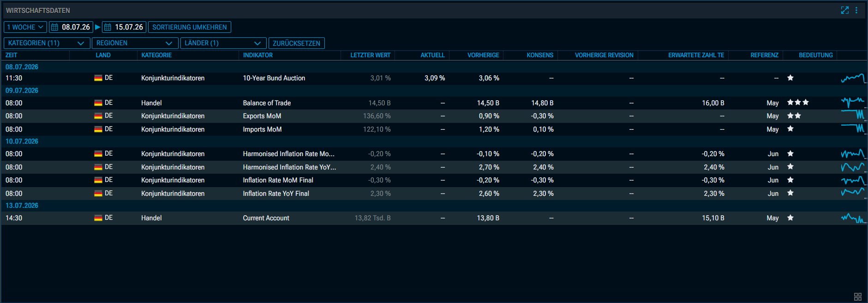The image size is (868, 303).
Task: Click the 136,60 % last value for Exports
Action: [377, 116]
